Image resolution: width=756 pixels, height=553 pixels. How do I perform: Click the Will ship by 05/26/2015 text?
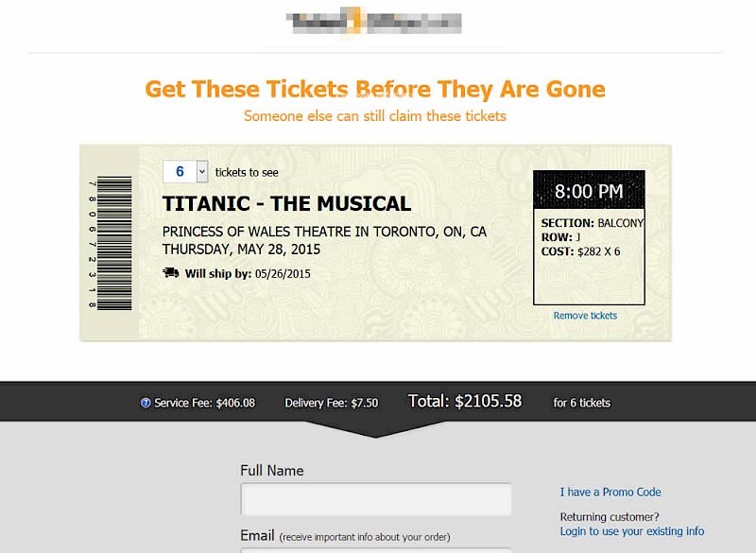coord(248,274)
